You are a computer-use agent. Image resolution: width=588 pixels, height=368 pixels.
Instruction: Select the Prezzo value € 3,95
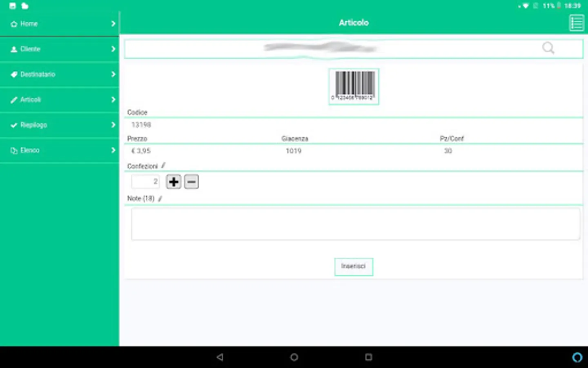point(141,151)
